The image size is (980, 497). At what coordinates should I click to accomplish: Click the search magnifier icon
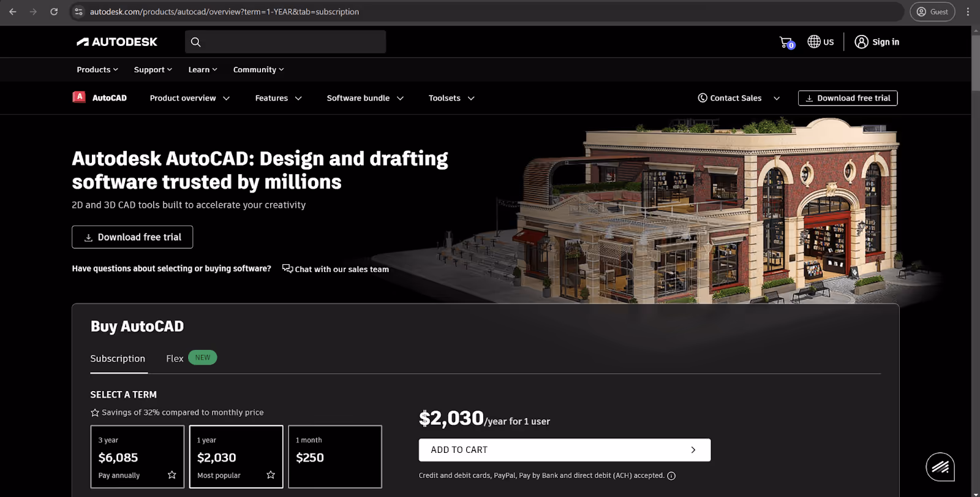pyautogui.click(x=196, y=42)
